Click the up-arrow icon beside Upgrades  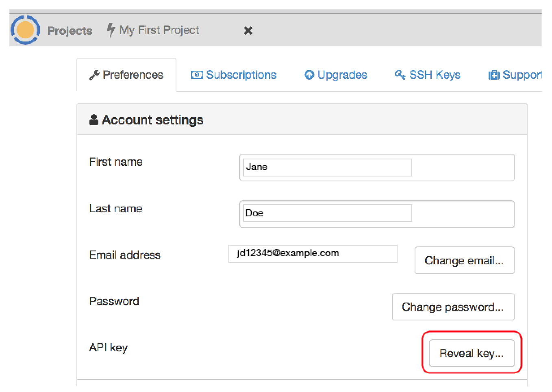click(x=309, y=75)
